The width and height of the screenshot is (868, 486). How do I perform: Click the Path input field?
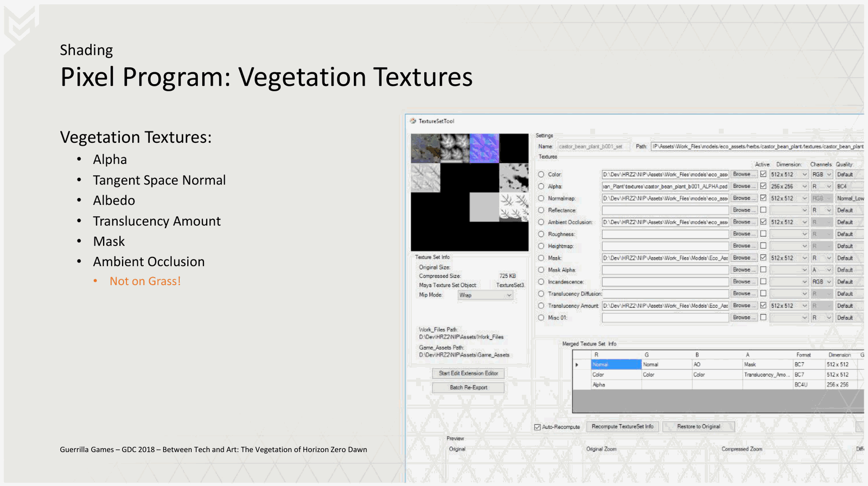[757, 147]
